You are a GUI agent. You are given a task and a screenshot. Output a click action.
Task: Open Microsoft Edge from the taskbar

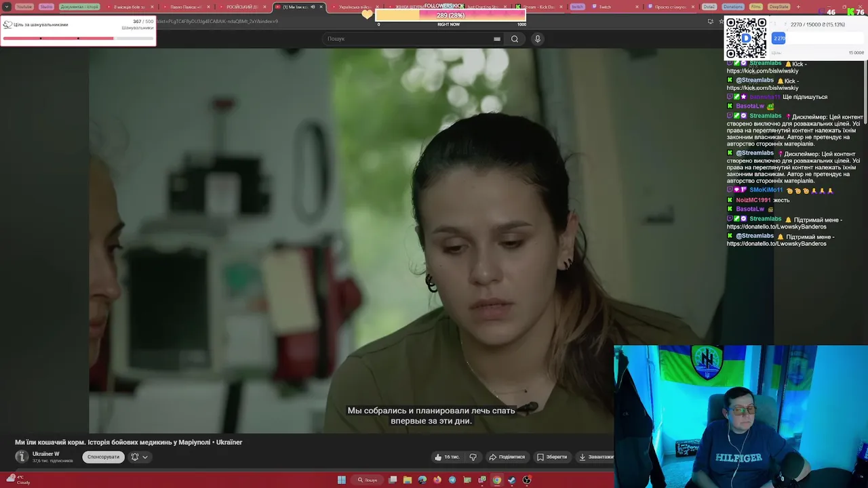pyautogui.click(x=422, y=480)
